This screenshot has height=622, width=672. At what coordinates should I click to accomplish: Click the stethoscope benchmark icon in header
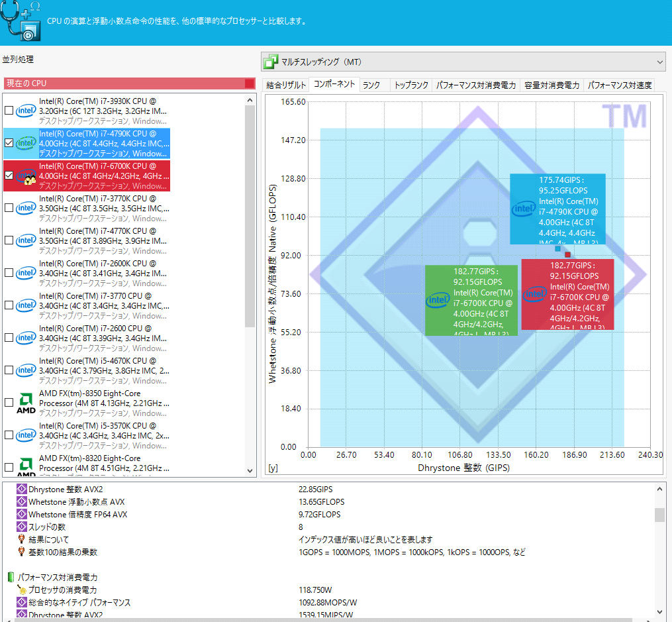(21, 21)
